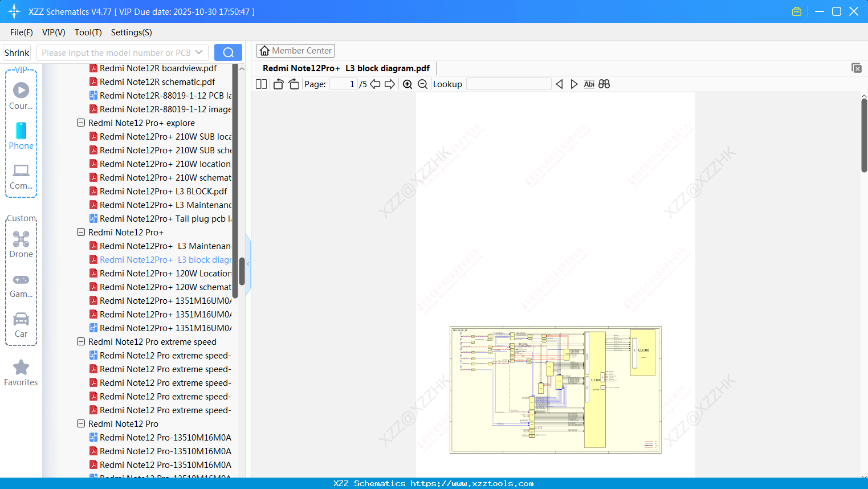
Task: Collapse the Redmi Note12 Pro extreme speed group
Action: tap(80, 341)
